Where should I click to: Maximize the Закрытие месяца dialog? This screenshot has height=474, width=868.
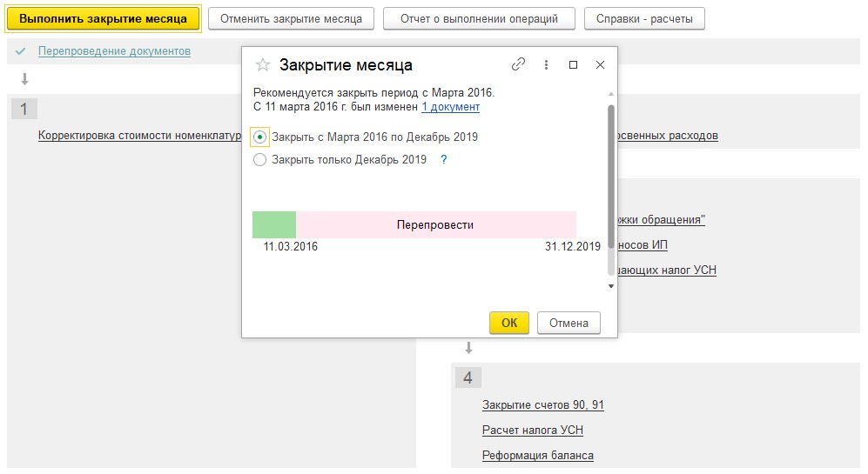573,64
